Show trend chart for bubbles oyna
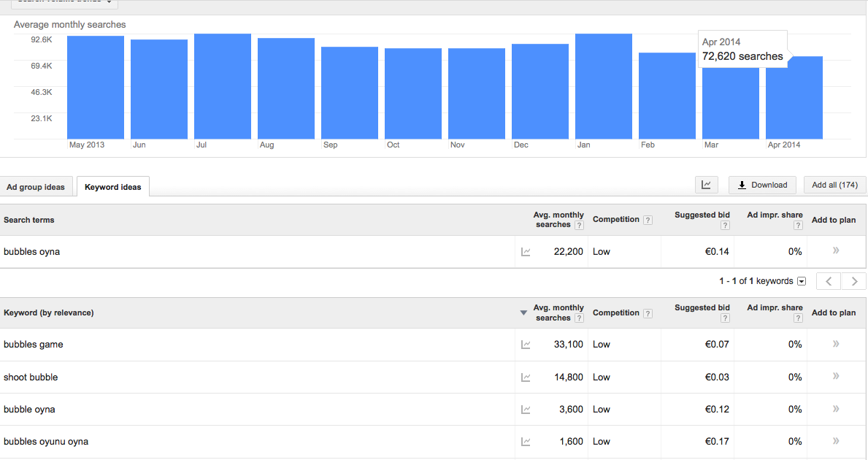Screen dimensions: 868x460 tap(526, 252)
